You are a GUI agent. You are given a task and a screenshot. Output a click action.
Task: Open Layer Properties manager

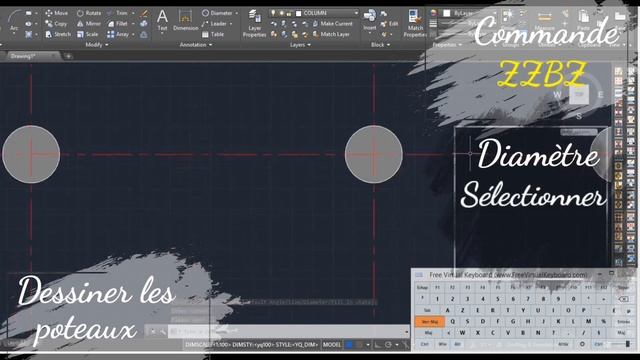254,24
